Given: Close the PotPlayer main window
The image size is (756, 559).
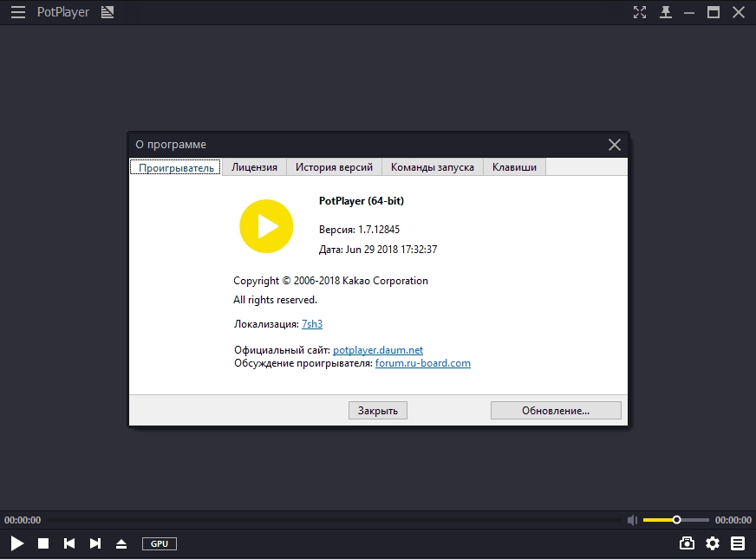Looking at the screenshot, I should (739, 12).
